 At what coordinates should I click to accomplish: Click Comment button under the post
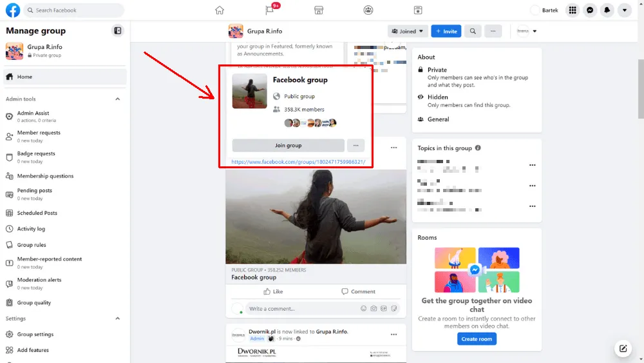358,291
